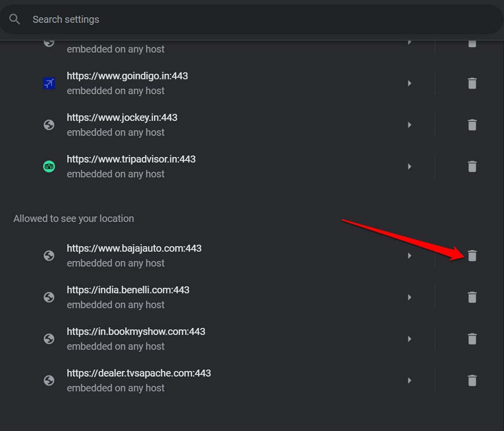Click 'Allowed to see your location' heading
This screenshot has width=504, height=431.
(x=73, y=218)
